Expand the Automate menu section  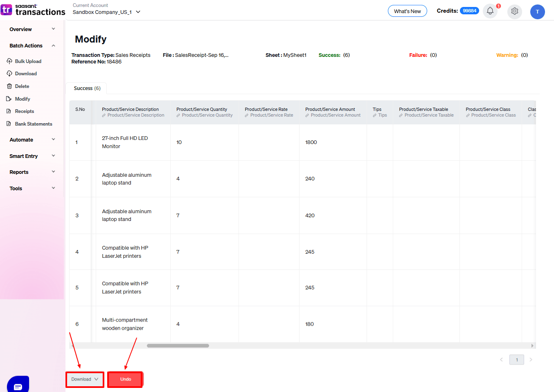(x=53, y=140)
